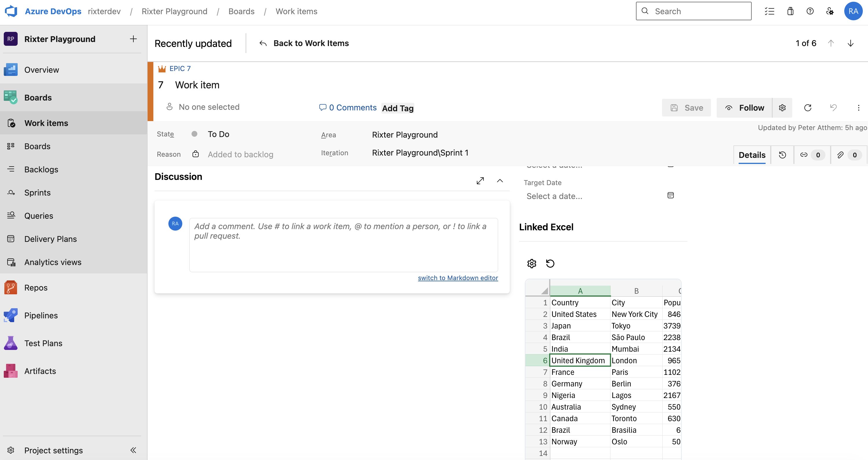View linked work items via link icon

click(x=804, y=155)
